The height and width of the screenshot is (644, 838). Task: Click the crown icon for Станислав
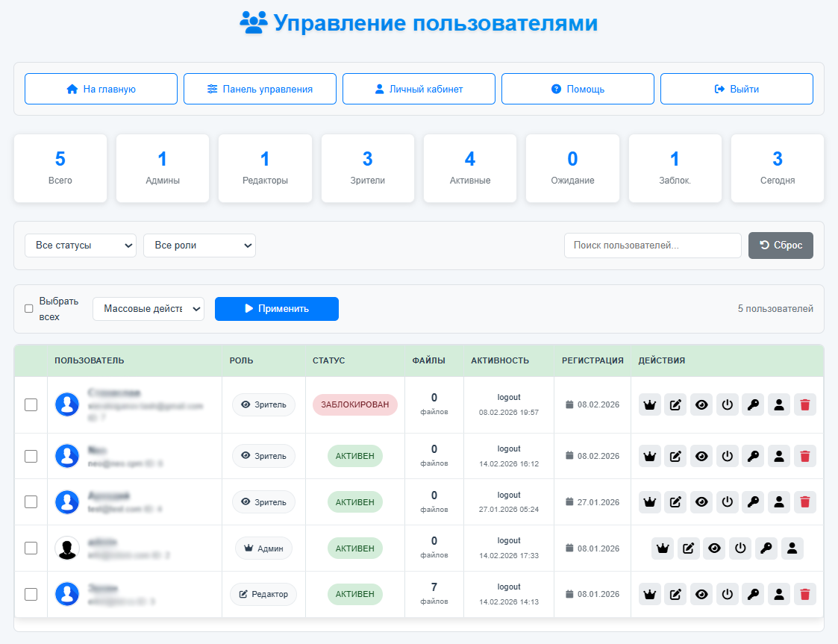(649, 404)
